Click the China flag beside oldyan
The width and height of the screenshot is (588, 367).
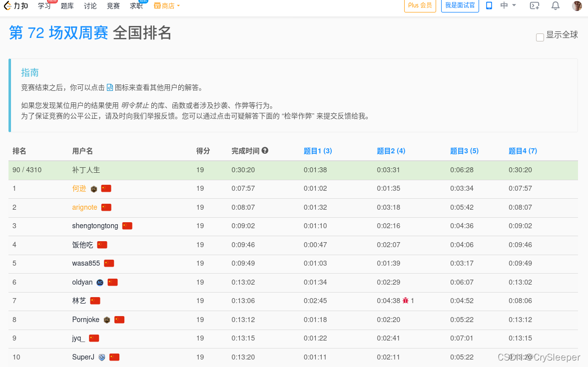[112, 282]
